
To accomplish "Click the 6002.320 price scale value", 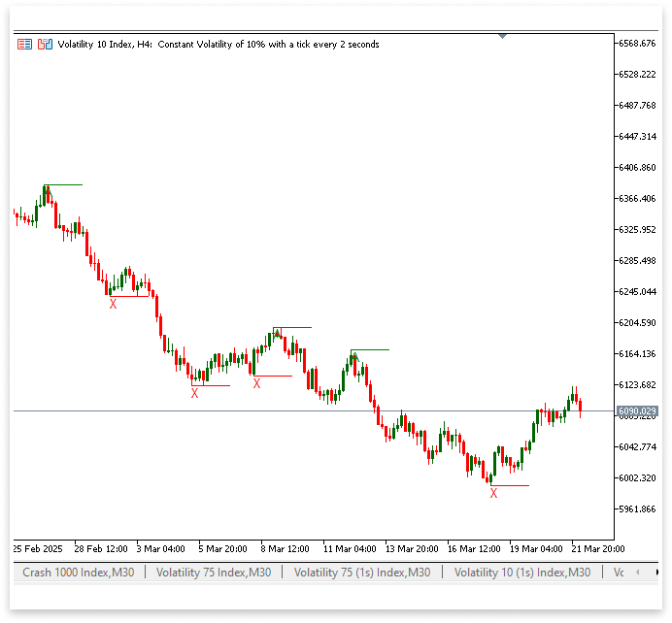I will coord(637,477).
